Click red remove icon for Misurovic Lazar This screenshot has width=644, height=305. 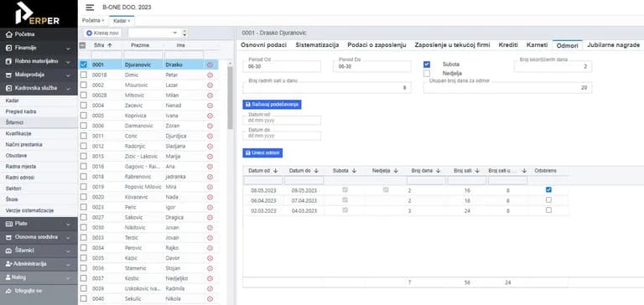(210, 85)
